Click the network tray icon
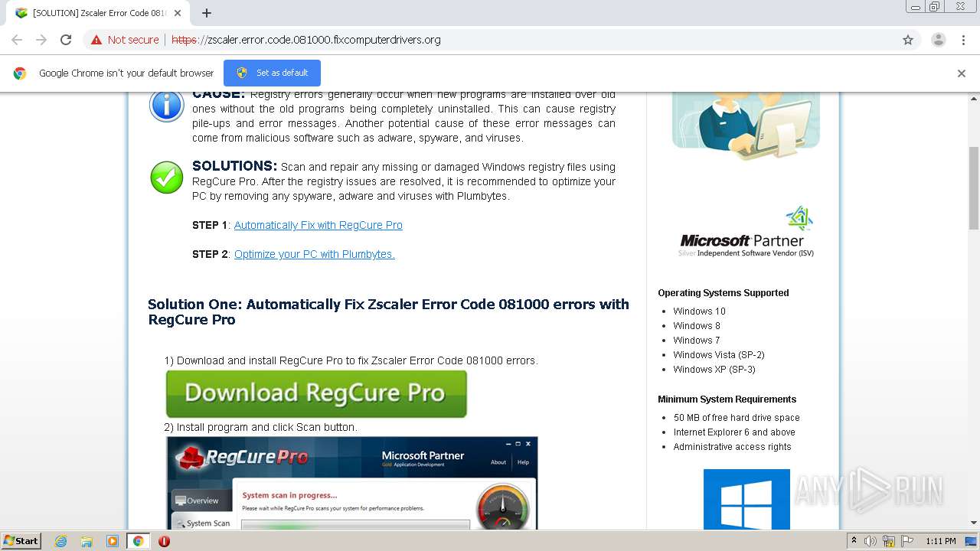Screen dimensions: 980x551 (x=889, y=541)
